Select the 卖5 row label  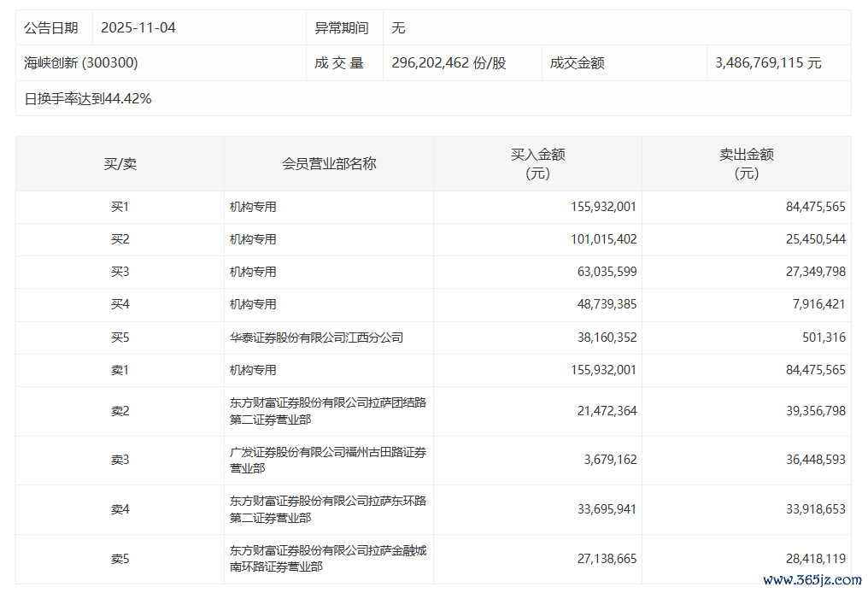click(x=120, y=559)
